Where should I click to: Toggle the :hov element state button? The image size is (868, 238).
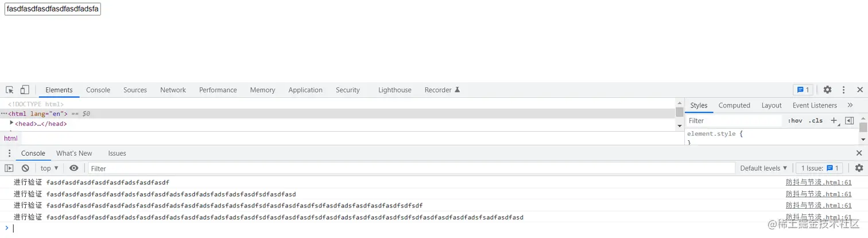795,121
